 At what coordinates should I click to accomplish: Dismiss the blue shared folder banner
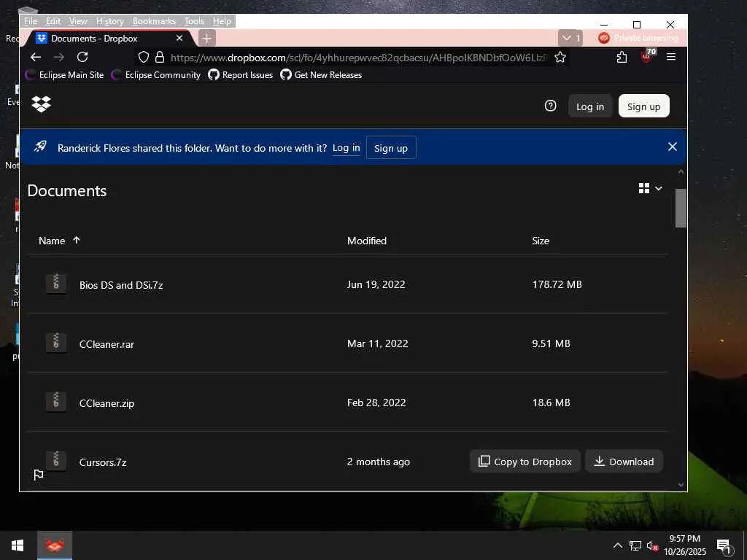672,147
